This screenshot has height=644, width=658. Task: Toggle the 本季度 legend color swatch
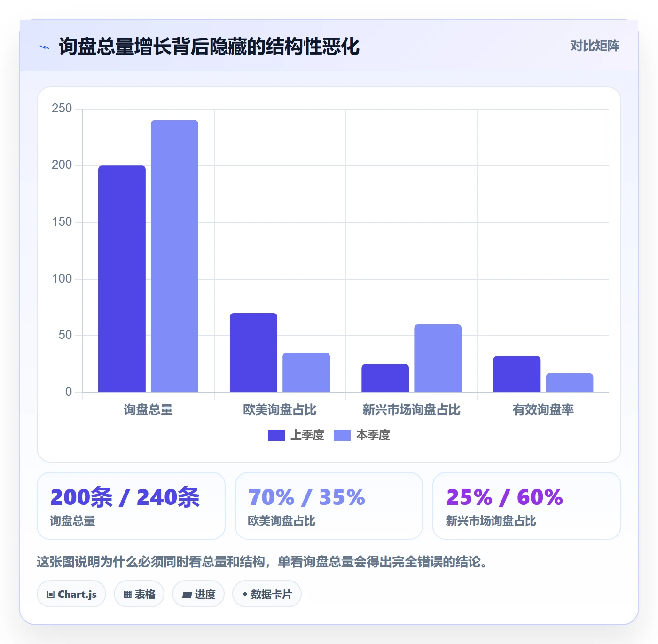coord(342,435)
